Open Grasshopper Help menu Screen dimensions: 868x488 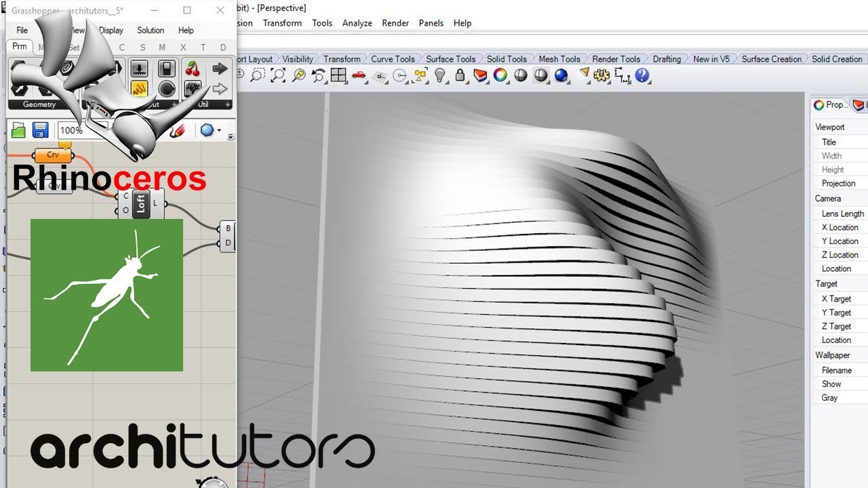(186, 30)
